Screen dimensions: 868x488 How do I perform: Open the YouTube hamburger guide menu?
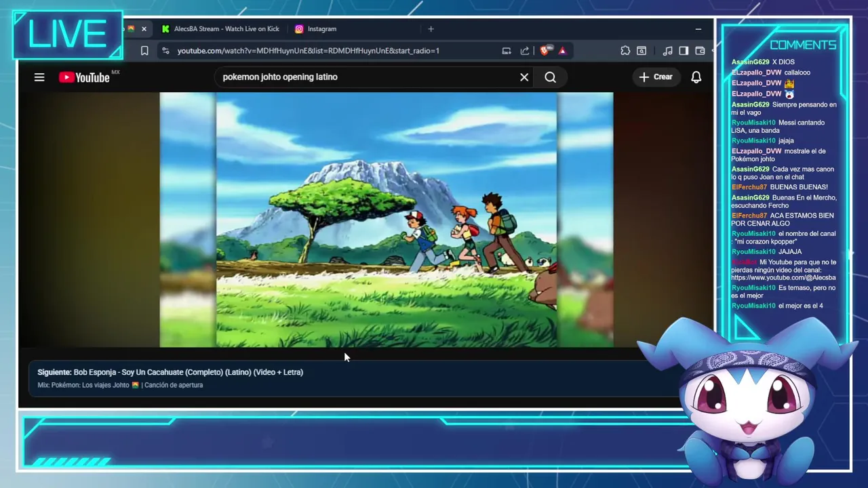click(39, 77)
